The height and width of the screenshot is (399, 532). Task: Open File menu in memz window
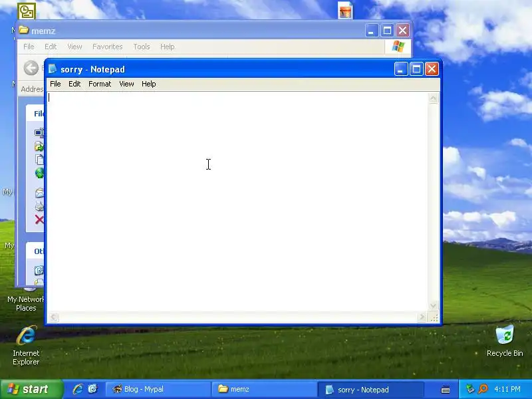pos(29,47)
